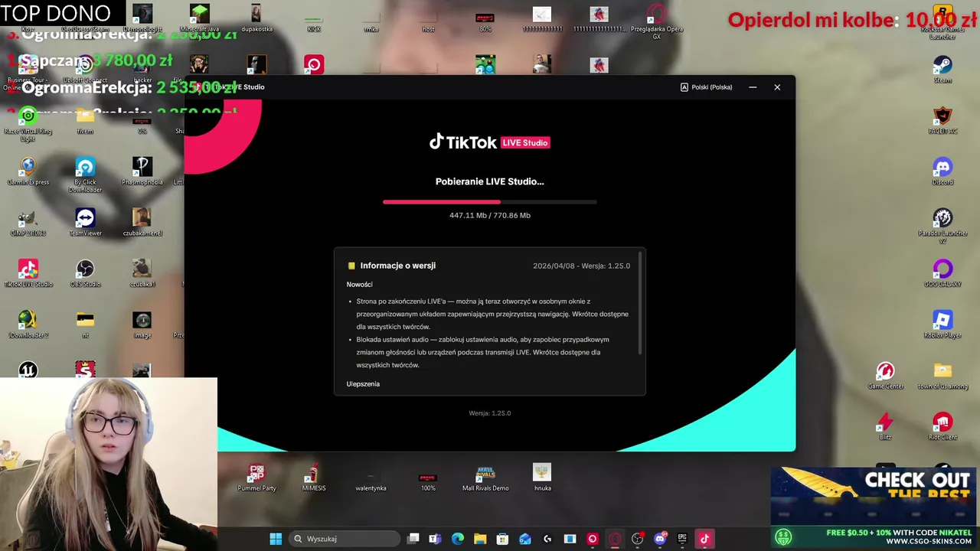The image size is (980, 551).
Task: Select Przeglądarka Opera GX desktop shortcut
Action: click(x=656, y=21)
